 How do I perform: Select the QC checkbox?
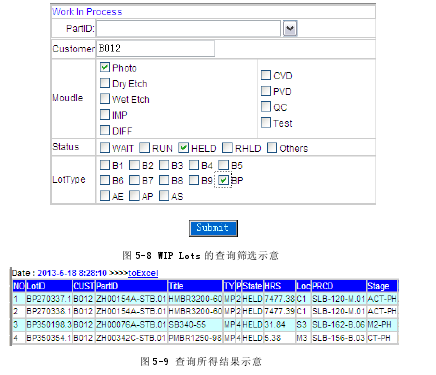(x=266, y=107)
